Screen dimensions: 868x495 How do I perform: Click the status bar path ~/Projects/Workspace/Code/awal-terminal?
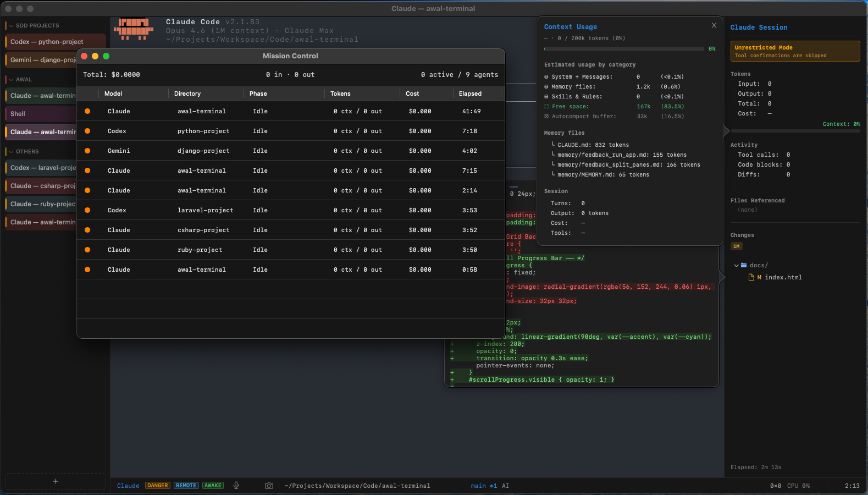357,486
